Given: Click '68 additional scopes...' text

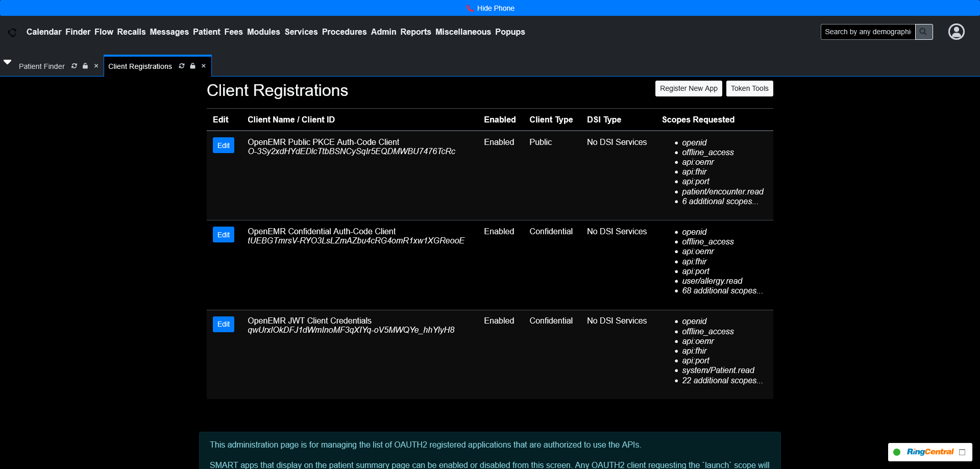Looking at the screenshot, I should 722,291.
